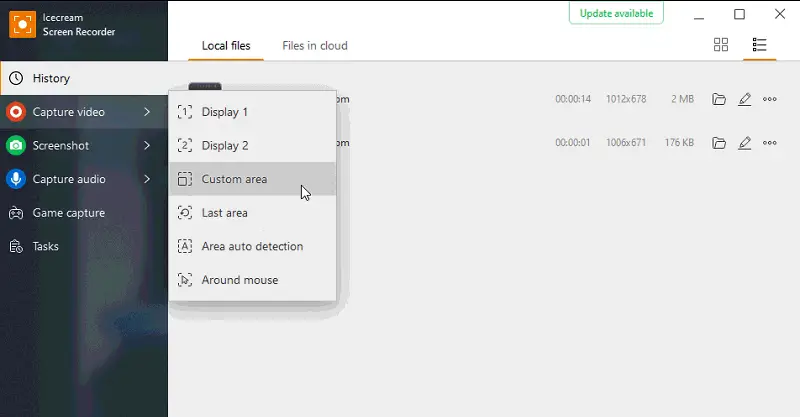800x417 pixels.
Task: Open folder for the 00:00:14 recording
Action: coord(719,99)
